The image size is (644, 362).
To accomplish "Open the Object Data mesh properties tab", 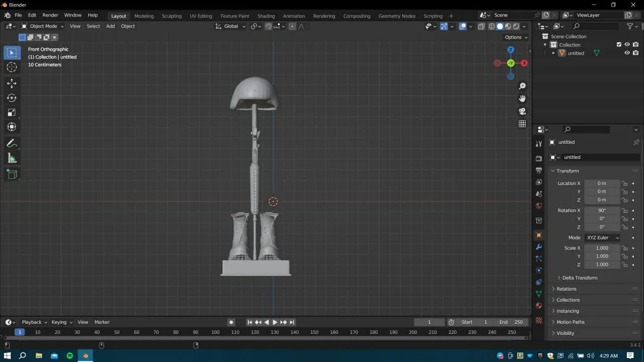I will click(x=539, y=294).
